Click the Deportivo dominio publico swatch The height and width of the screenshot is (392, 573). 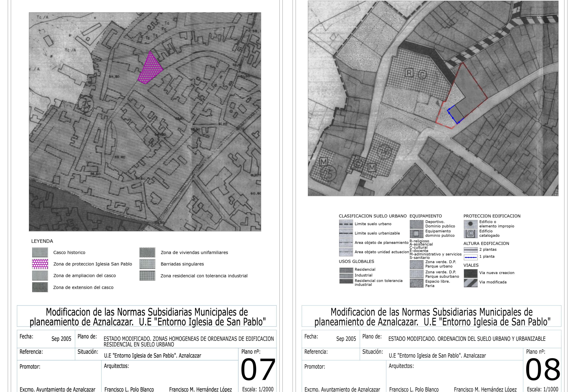point(417,224)
